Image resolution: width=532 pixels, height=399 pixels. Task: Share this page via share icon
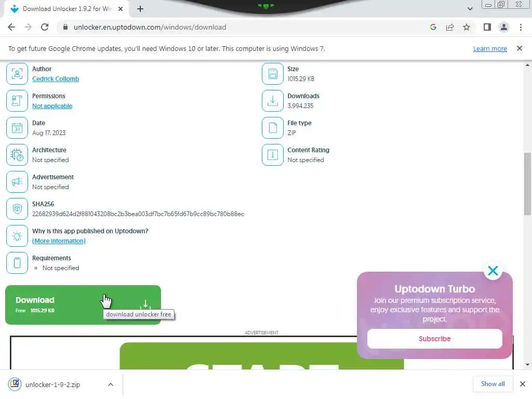(x=450, y=27)
